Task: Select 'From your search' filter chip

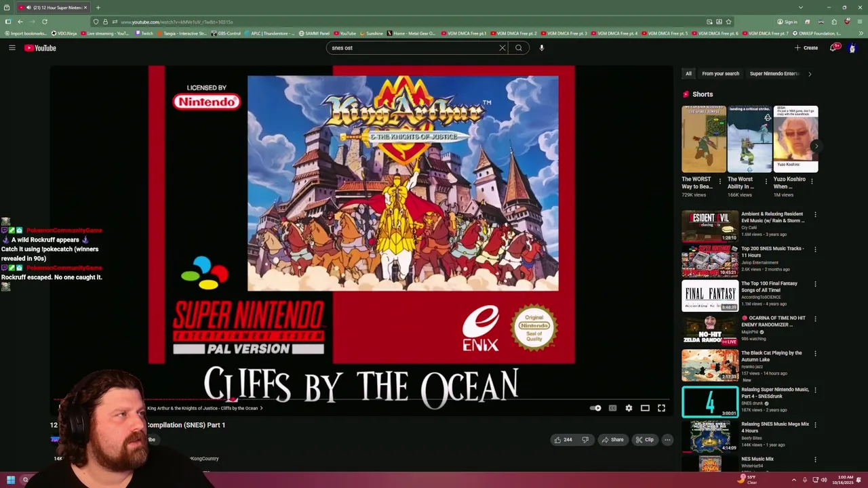Action: coord(720,73)
